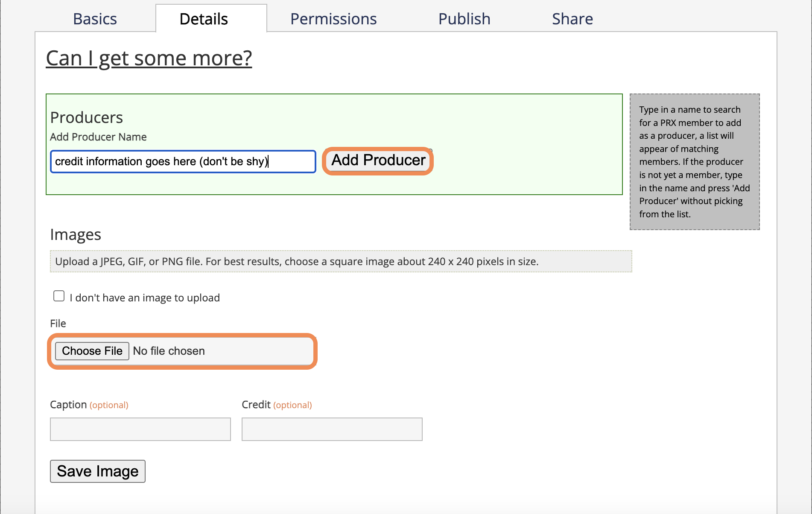Image resolution: width=812 pixels, height=514 pixels.
Task: Click the 'File' label above Choose File
Action: [58, 324]
